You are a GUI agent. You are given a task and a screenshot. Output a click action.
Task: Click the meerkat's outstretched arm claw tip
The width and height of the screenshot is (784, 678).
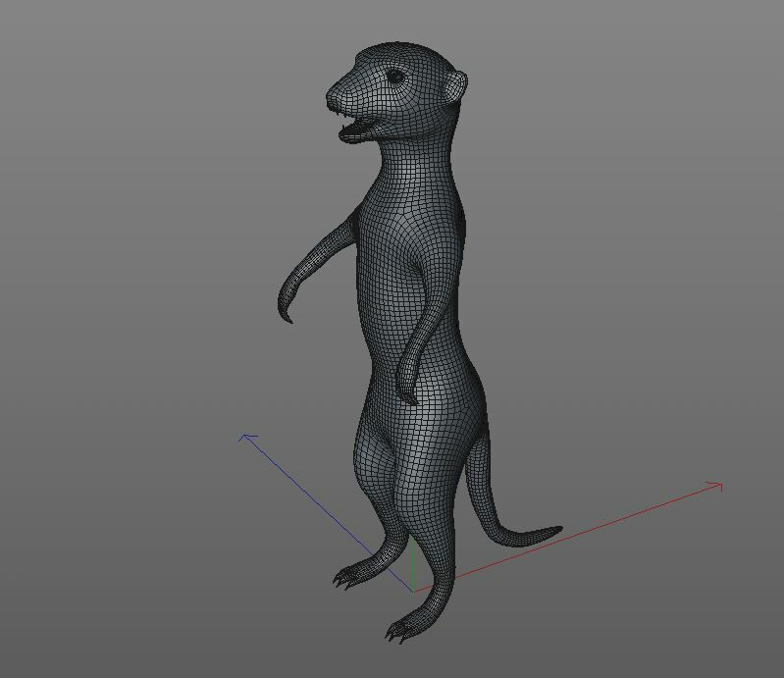pyautogui.click(x=288, y=318)
